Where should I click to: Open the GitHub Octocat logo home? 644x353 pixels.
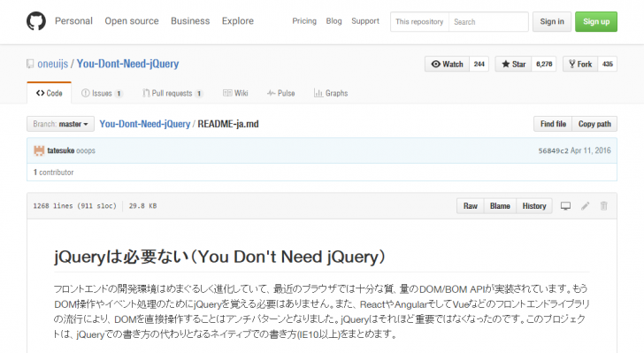pos(36,21)
